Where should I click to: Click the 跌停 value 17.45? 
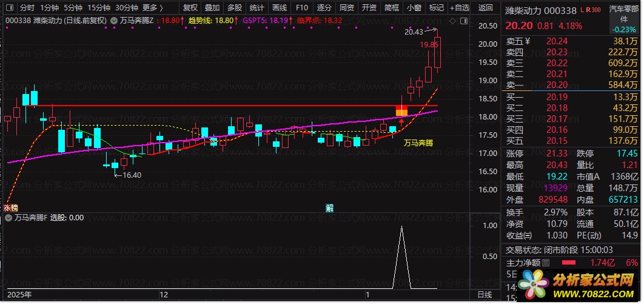coord(627,154)
